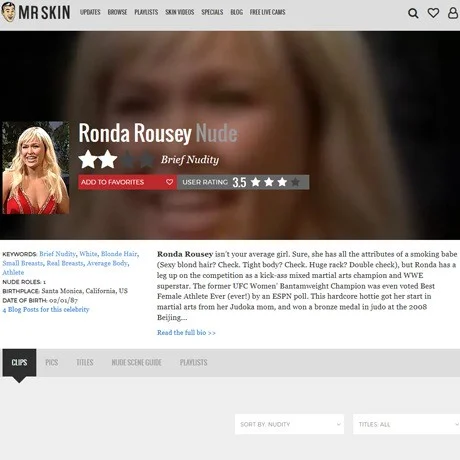Add this celebrity to favorites

[127, 182]
